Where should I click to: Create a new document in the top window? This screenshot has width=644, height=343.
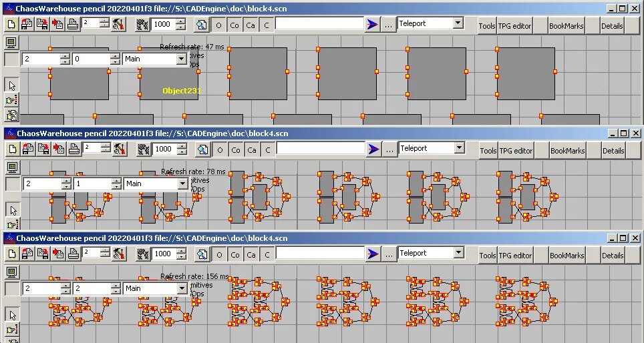[11, 24]
